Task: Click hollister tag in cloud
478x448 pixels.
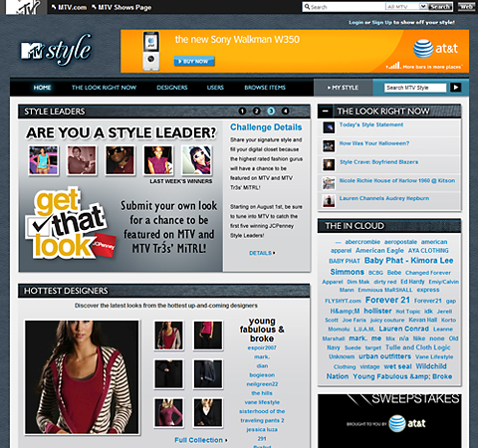Action: pyautogui.click(x=377, y=311)
